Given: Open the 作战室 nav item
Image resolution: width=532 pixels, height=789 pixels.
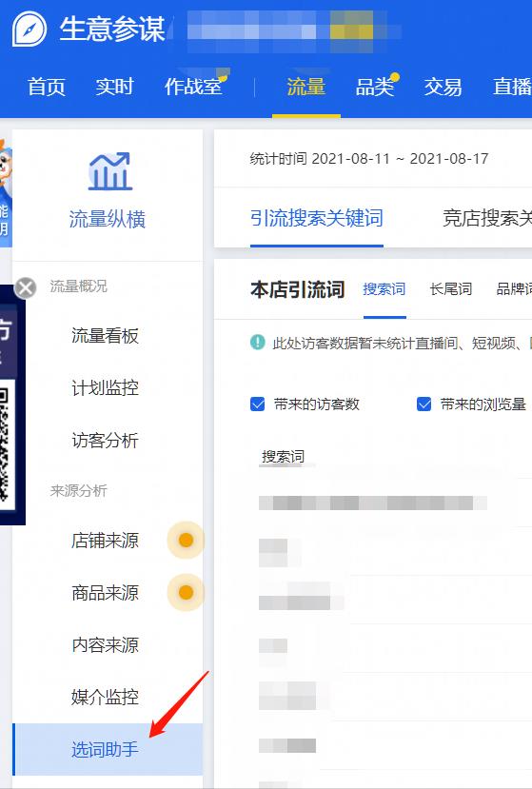Looking at the screenshot, I should (193, 87).
